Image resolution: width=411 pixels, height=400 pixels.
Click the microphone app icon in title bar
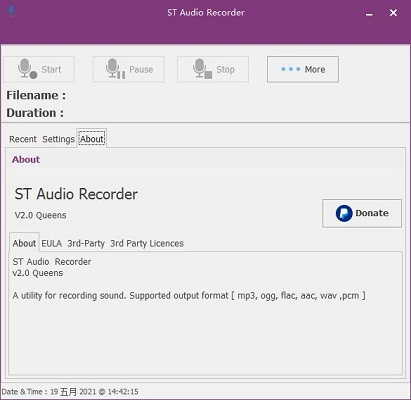(x=12, y=12)
